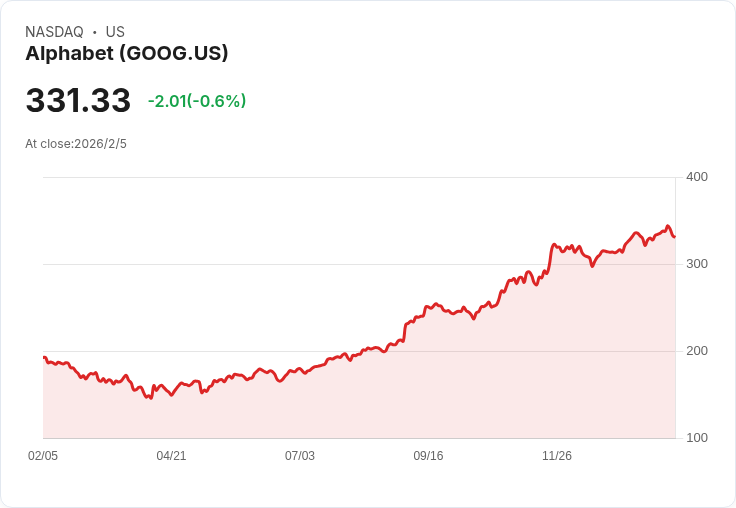
Task: Select the 02/05 date on the time axis
Action: pos(43,456)
